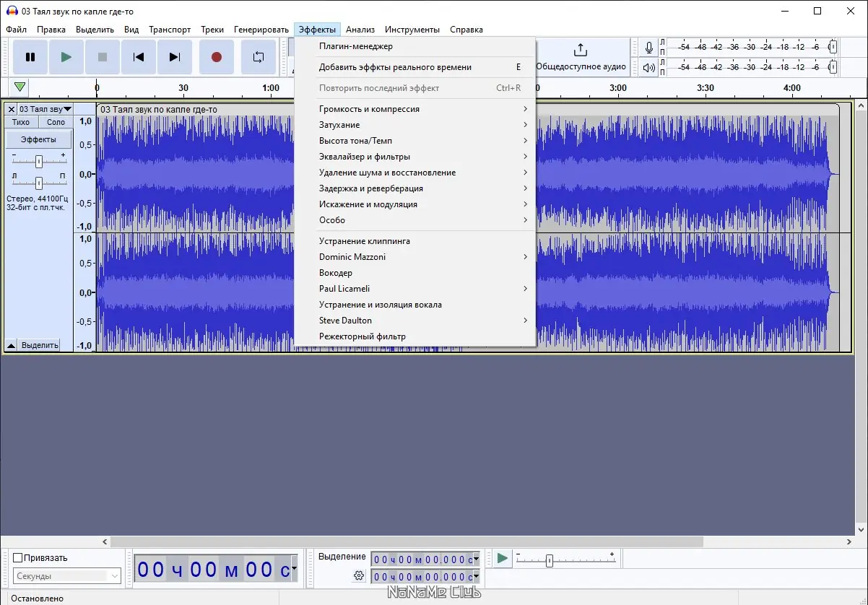Image resolution: width=868 pixels, height=605 pixels.
Task: Select Устранение и изоляция вокала
Action: pyautogui.click(x=415, y=305)
